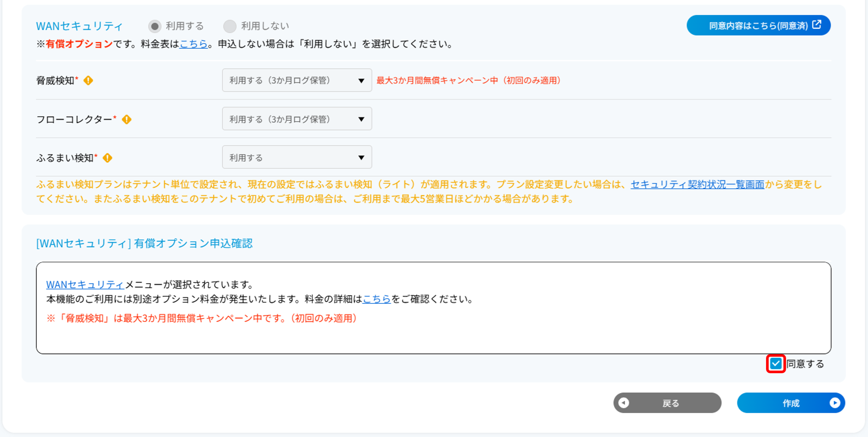Click the left arrow icon on 戻る button
The height and width of the screenshot is (437, 868).
click(624, 403)
